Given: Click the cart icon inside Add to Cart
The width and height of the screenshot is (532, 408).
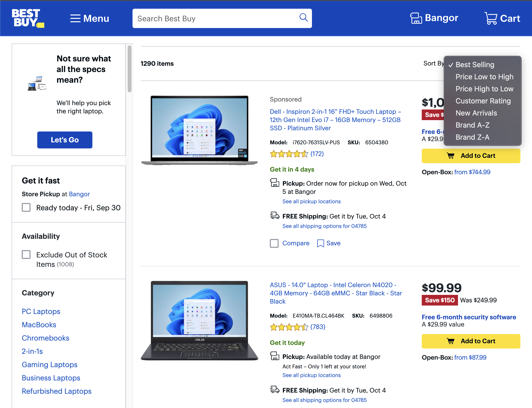Looking at the screenshot, I should [451, 156].
